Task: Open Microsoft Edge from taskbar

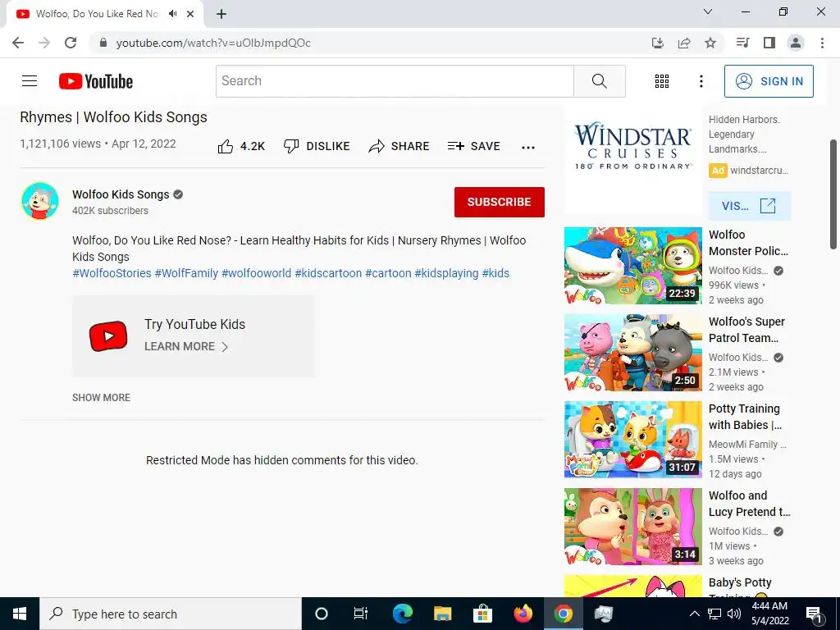Action: [402, 614]
